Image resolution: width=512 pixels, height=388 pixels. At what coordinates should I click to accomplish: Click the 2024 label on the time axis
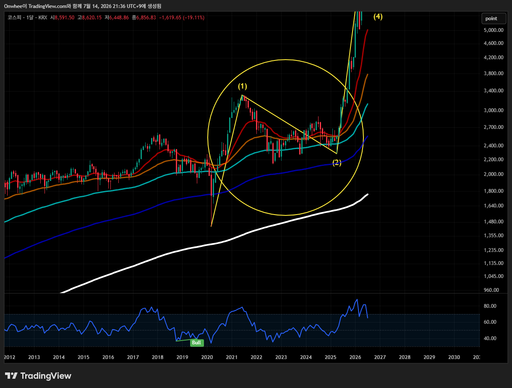click(x=306, y=357)
